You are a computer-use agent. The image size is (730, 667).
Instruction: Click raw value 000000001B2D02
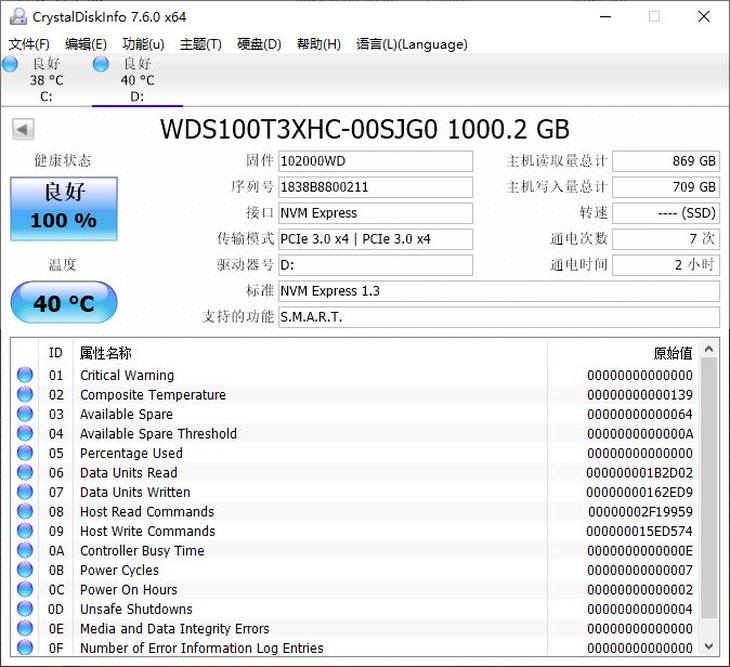click(640, 473)
